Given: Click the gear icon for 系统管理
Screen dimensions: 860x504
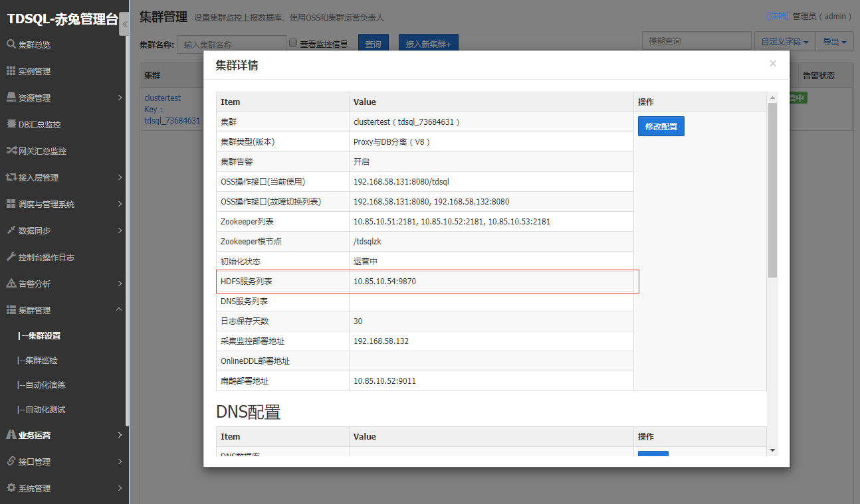Looking at the screenshot, I should [11, 488].
